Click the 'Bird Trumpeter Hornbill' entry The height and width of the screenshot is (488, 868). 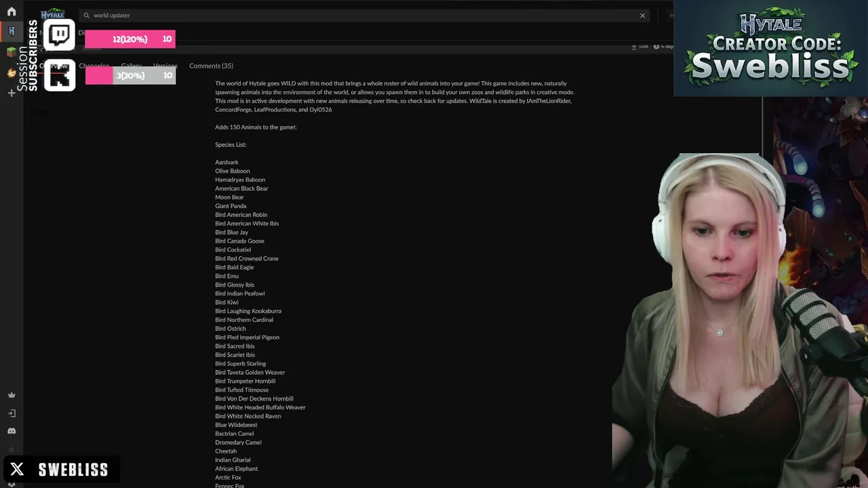click(245, 382)
